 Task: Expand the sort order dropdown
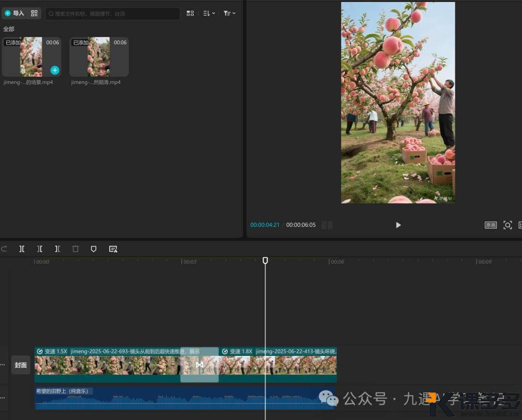pos(209,14)
